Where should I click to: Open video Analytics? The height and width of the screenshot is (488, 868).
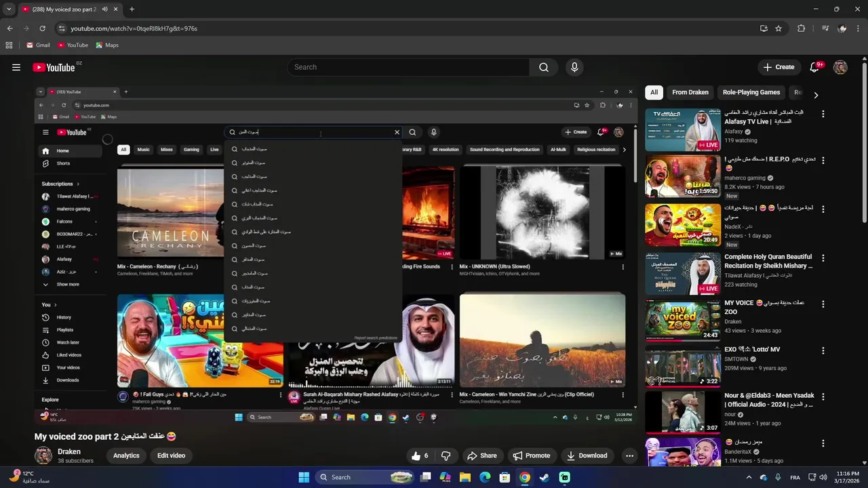pos(126,455)
